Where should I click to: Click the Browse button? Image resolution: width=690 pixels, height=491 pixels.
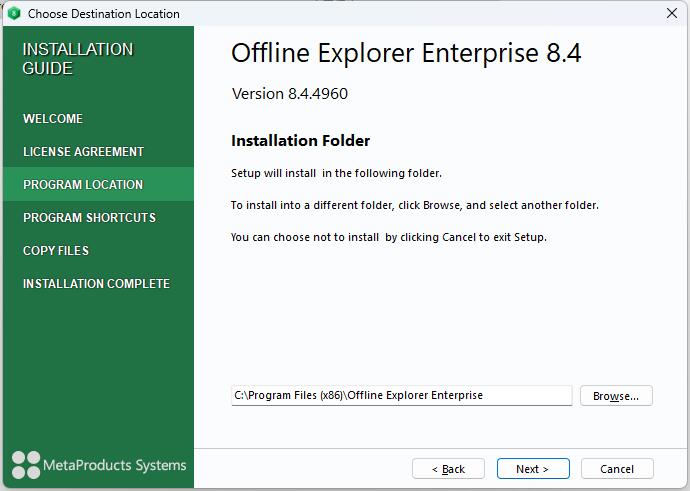615,396
